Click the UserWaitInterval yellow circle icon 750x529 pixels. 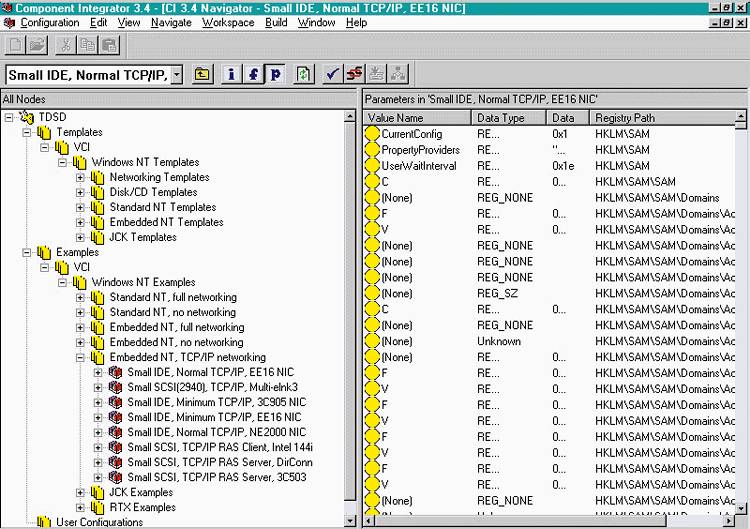tap(372, 165)
